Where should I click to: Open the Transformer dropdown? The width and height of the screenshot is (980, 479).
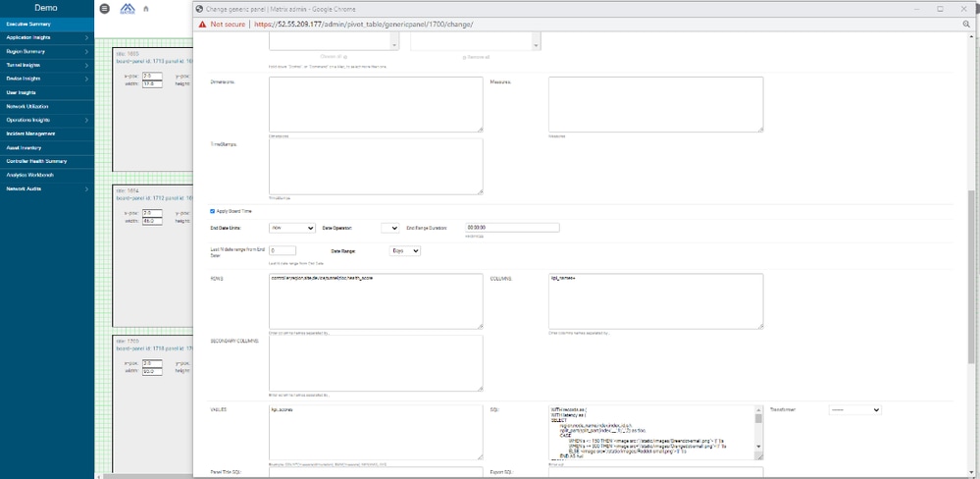855,410
